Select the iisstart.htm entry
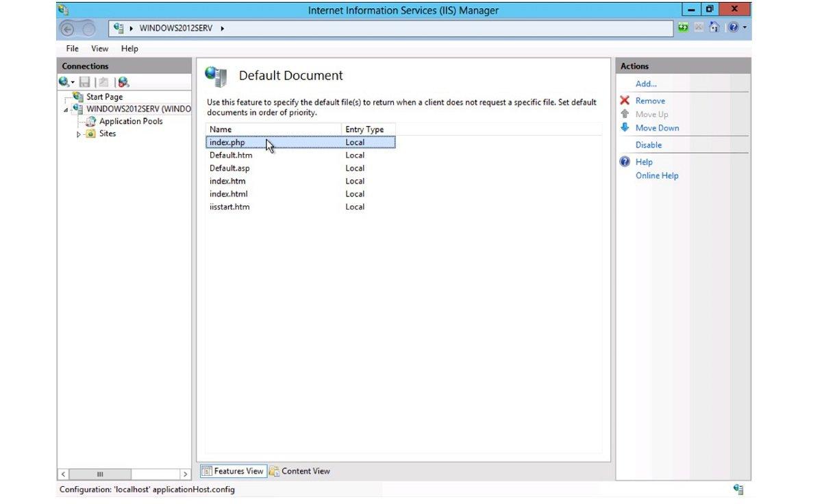Viewport: 822px width, 504px height. tap(301, 207)
